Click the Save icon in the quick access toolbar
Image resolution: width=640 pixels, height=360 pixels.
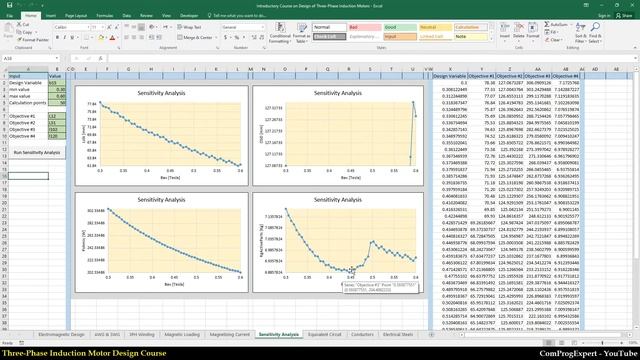pyautogui.click(x=9, y=5)
